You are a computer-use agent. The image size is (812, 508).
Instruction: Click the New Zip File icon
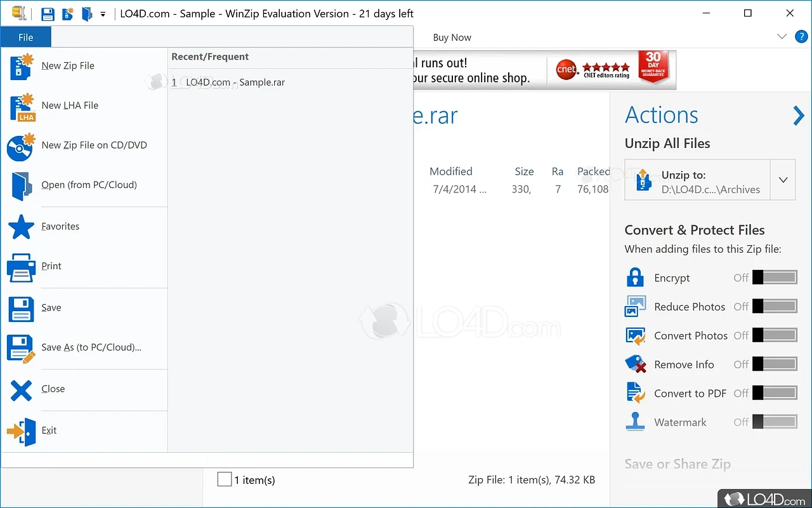coord(21,67)
